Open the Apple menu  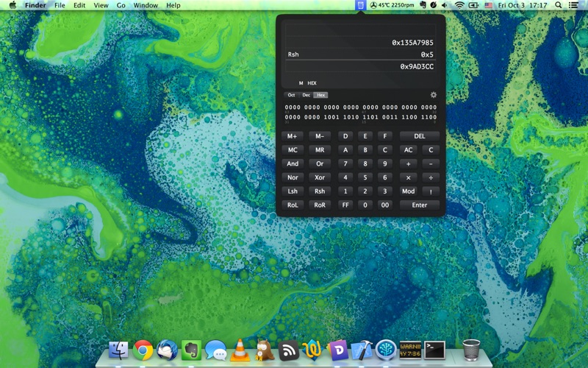pyautogui.click(x=12, y=5)
